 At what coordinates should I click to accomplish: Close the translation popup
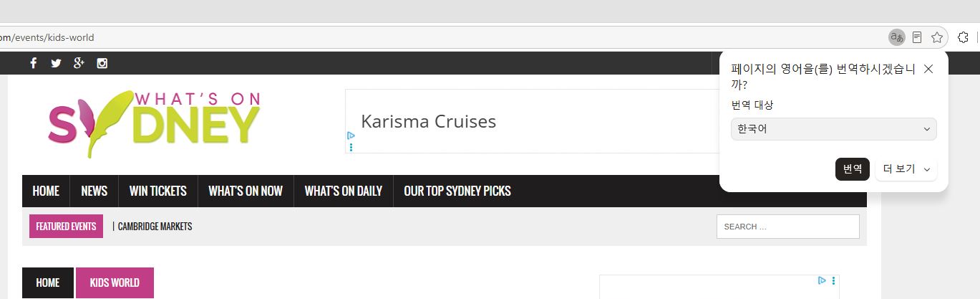pos(928,69)
